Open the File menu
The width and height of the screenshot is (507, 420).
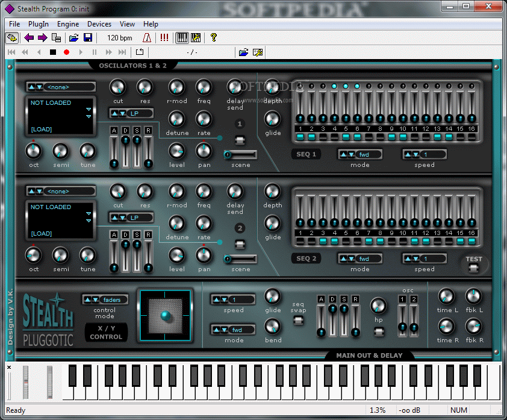tap(14, 24)
